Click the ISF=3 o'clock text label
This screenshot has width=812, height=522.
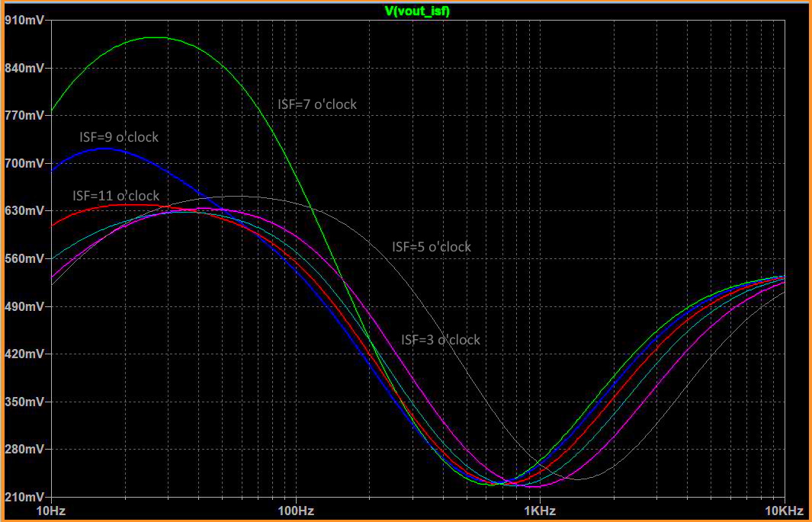point(441,340)
